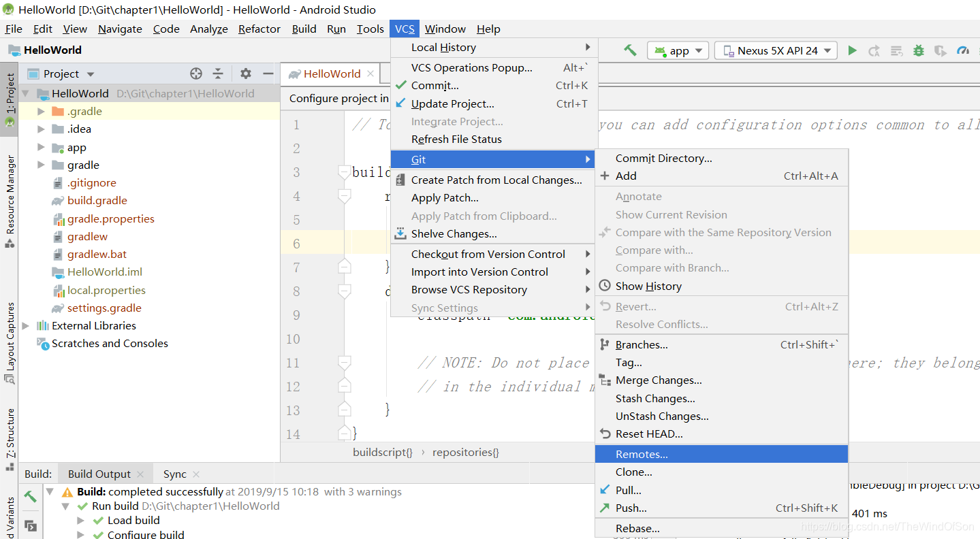Click the locate/scroll from source target icon
This screenshot has width=980, height=539.
(196, 73)
